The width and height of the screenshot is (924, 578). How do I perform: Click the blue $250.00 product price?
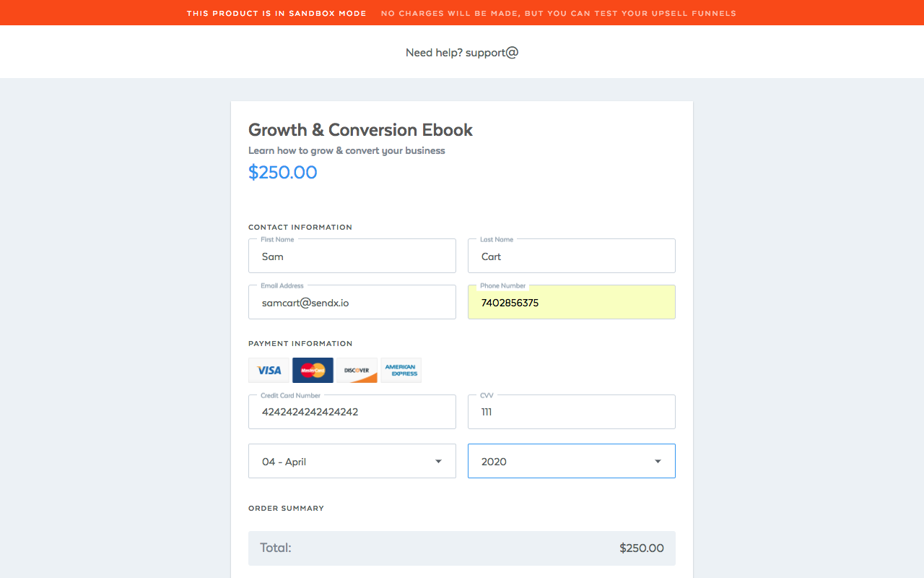coord(283,172)
